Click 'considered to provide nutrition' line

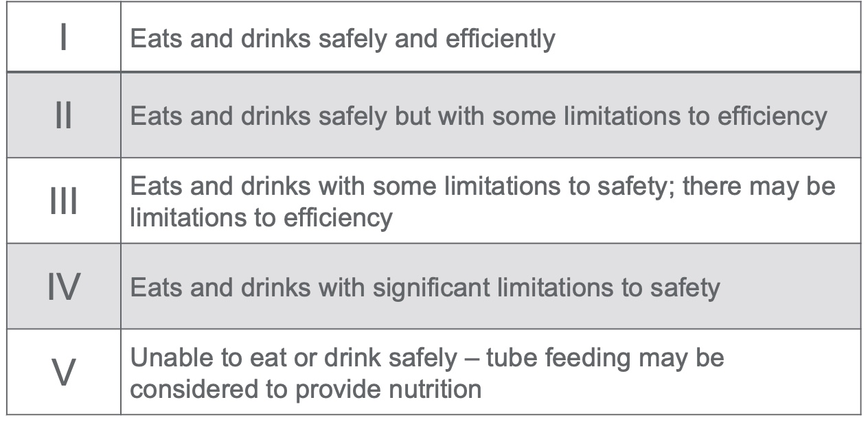[x=306, y=389]
